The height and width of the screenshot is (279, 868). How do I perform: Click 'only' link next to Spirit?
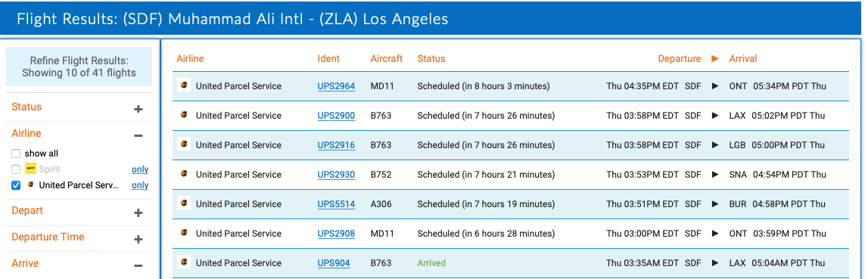(140, 169)
